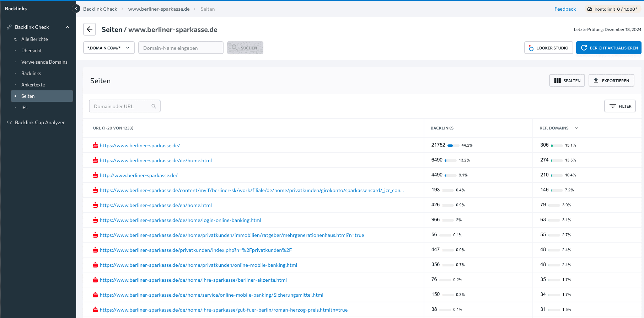Click the favicon beside mehrgenerationenhaus.html URL

[95, 235]
